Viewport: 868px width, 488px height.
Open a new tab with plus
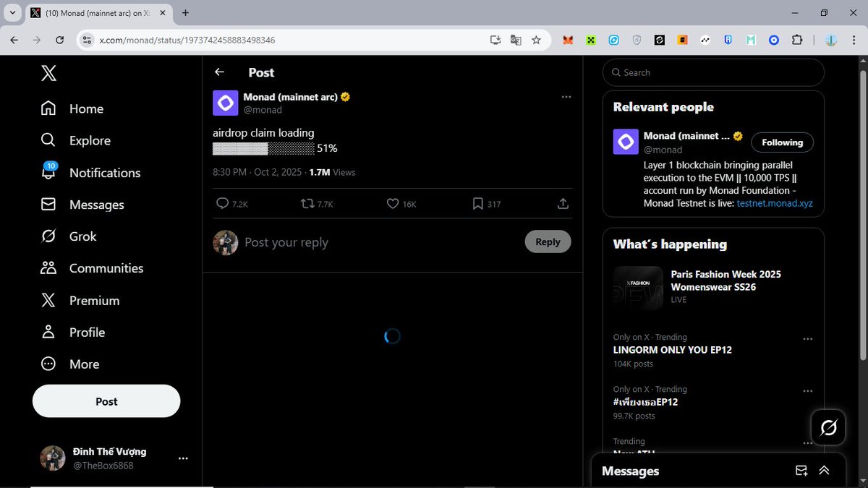[x=185, y=12]
